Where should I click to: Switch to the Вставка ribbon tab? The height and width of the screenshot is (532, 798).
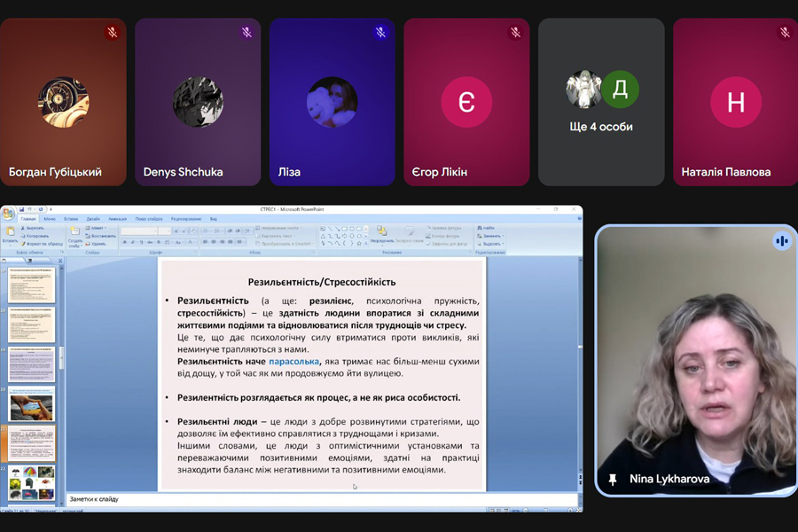[71, 219]
